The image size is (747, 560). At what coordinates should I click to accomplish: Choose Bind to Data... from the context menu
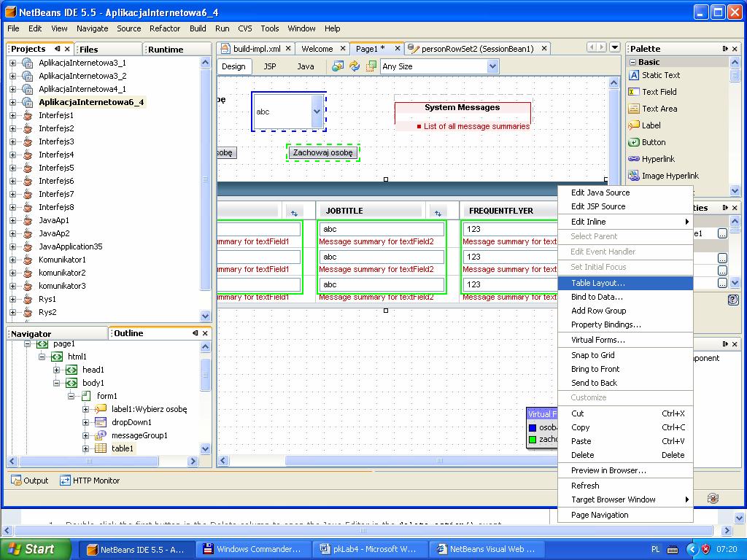coord(625,297)
